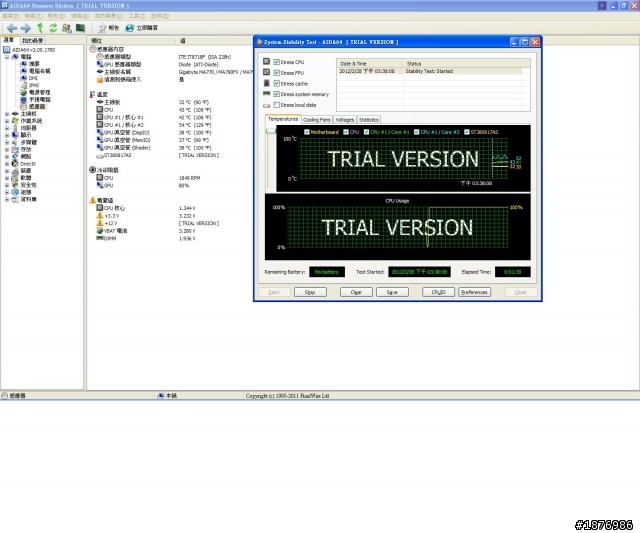Image resolution: width=640 pixels, height=533 pixels.
Task: Click the Clear button
Action: tap(356, 292)
